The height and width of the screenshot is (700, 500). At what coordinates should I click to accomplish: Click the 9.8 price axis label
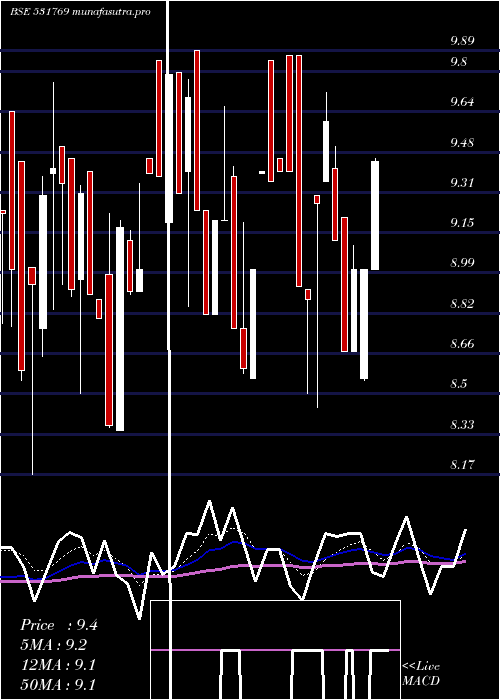[458, 62]
